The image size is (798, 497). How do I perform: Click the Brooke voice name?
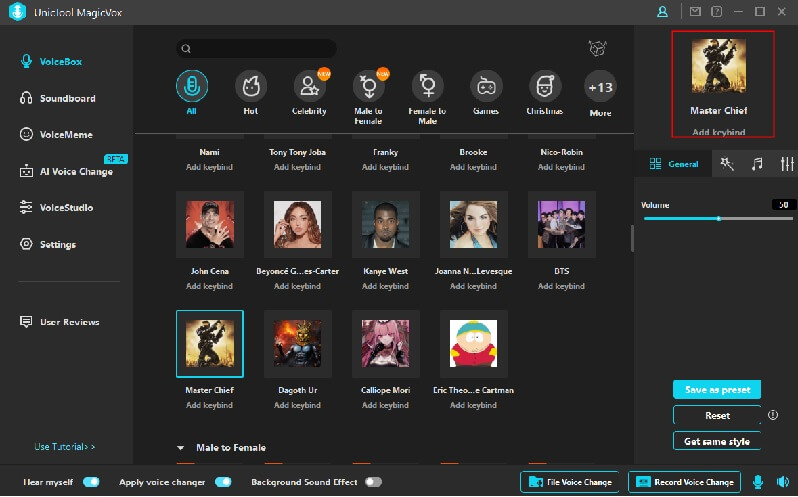coord(474,152)
